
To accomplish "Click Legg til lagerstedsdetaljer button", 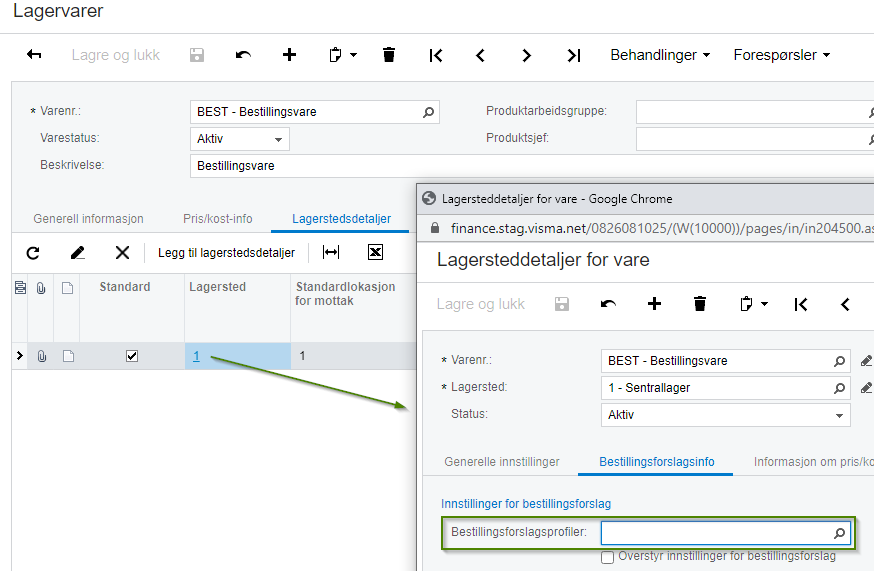I will pos(226,253).
